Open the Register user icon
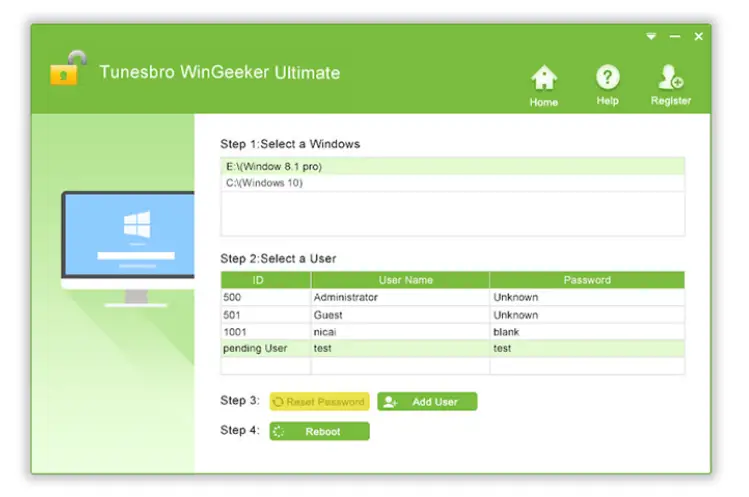Image resolution: width=749 pixels, height=497 pixels. pyautogui.click(x=671, y=85)
